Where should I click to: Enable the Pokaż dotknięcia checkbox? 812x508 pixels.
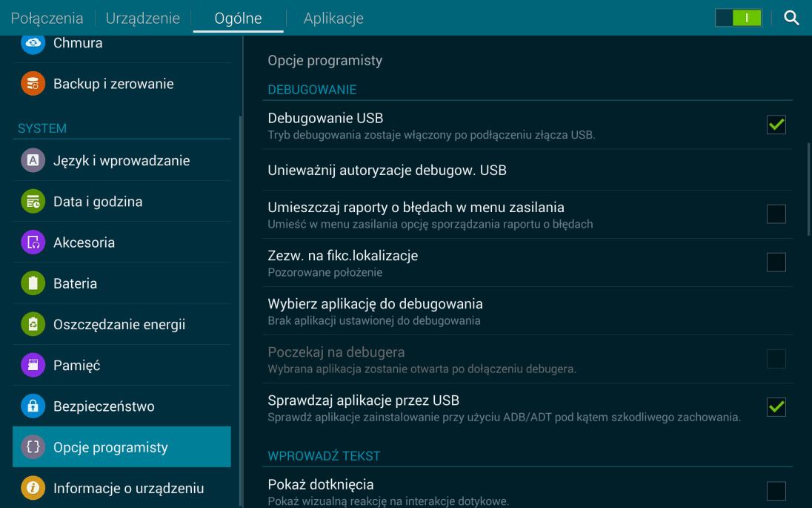776,490
